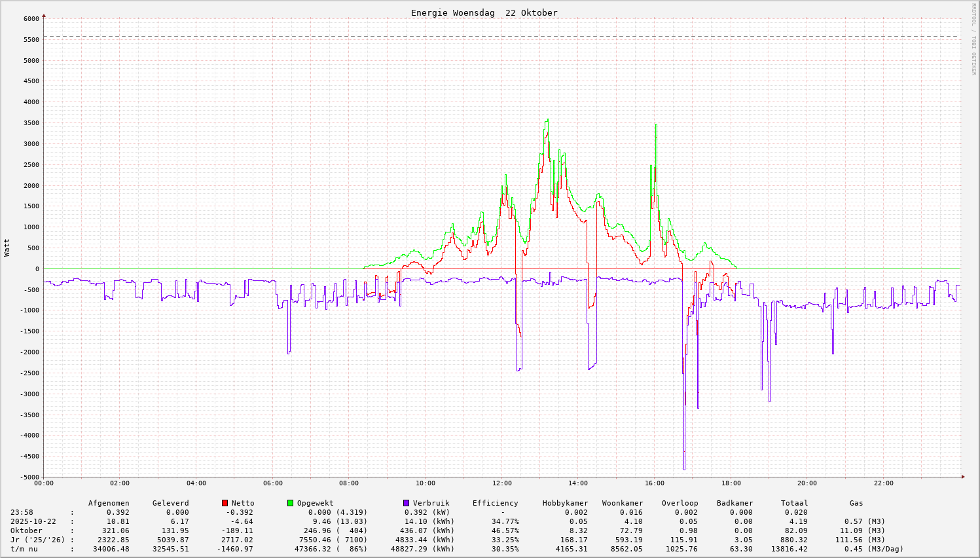980x558 pixels.
Task: Click the red Netto legend square
Action: 225,503
